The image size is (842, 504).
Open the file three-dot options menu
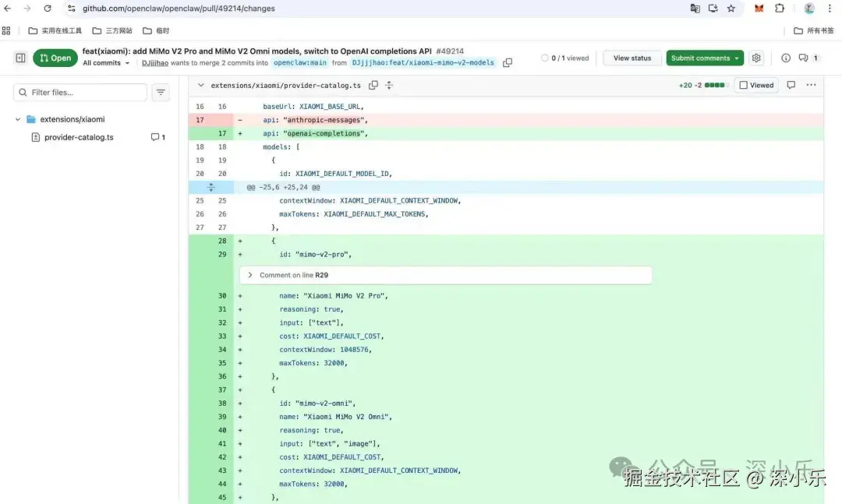tap(811, 85)
